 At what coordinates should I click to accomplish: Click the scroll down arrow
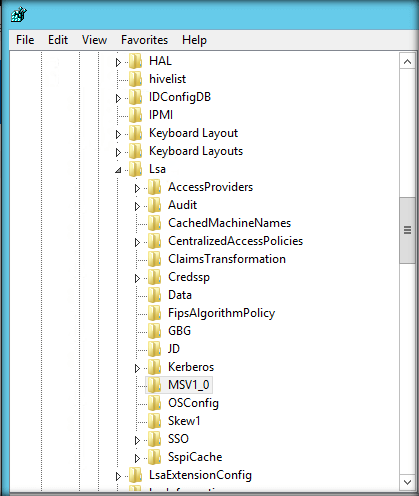pyautogui.click(x=407, y=482)
